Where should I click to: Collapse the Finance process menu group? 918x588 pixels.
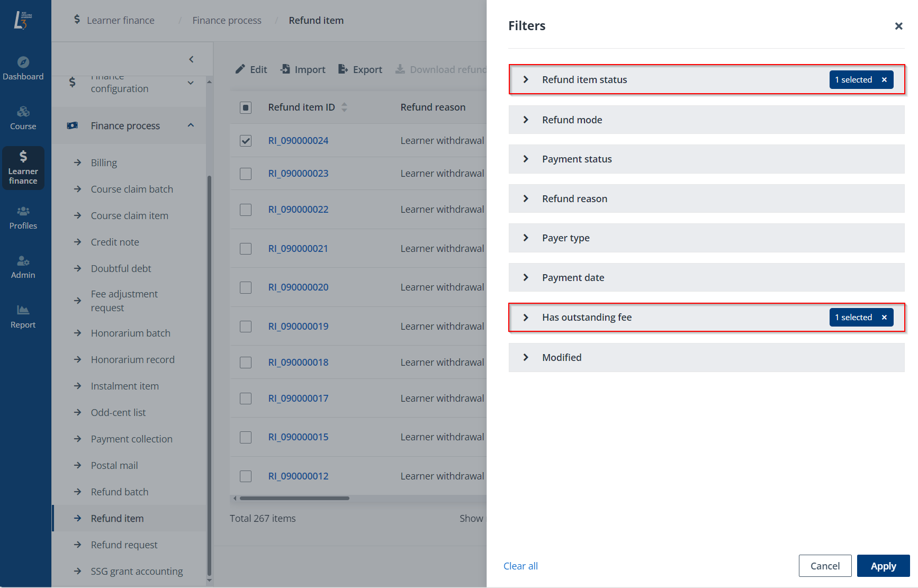click(191, 125)
